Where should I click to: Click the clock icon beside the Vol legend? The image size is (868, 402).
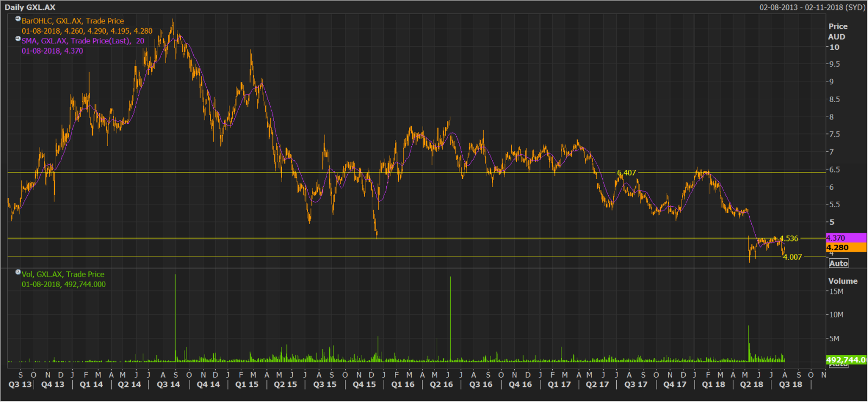[x=18, y=272]
